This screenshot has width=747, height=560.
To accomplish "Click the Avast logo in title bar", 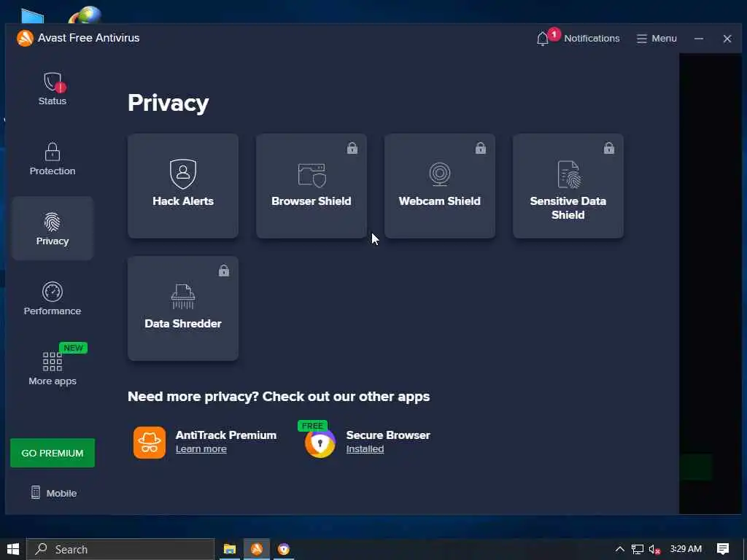I will click(25, 38).
